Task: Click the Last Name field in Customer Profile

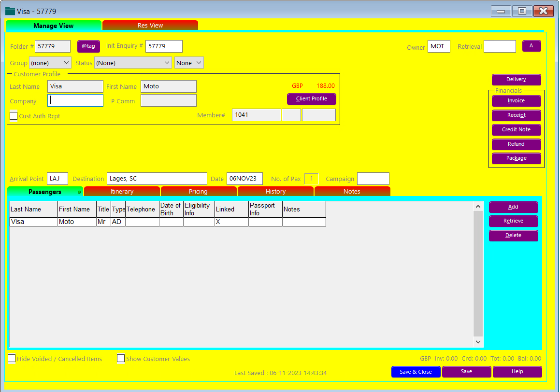Action: click(75, 86)
